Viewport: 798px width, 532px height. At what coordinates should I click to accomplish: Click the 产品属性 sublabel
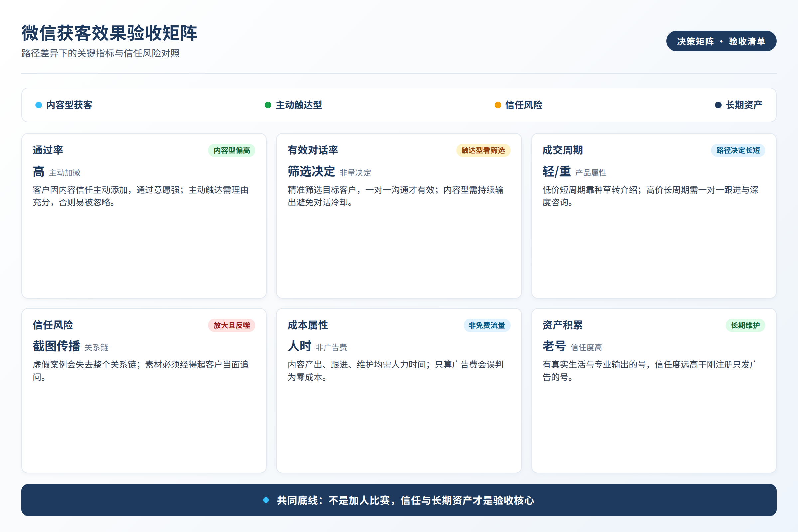pyautogui.click(x=591, y=173)
